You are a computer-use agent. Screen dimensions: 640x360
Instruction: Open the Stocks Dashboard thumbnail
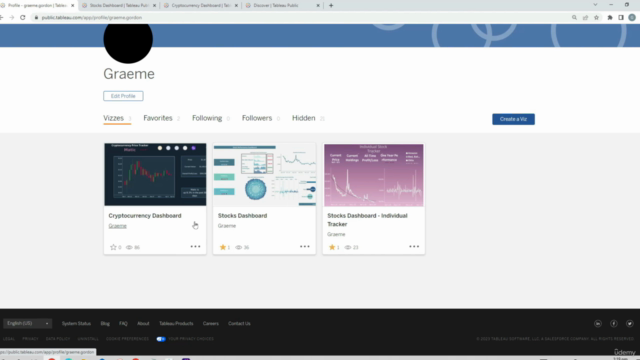(x=264, y=174)
